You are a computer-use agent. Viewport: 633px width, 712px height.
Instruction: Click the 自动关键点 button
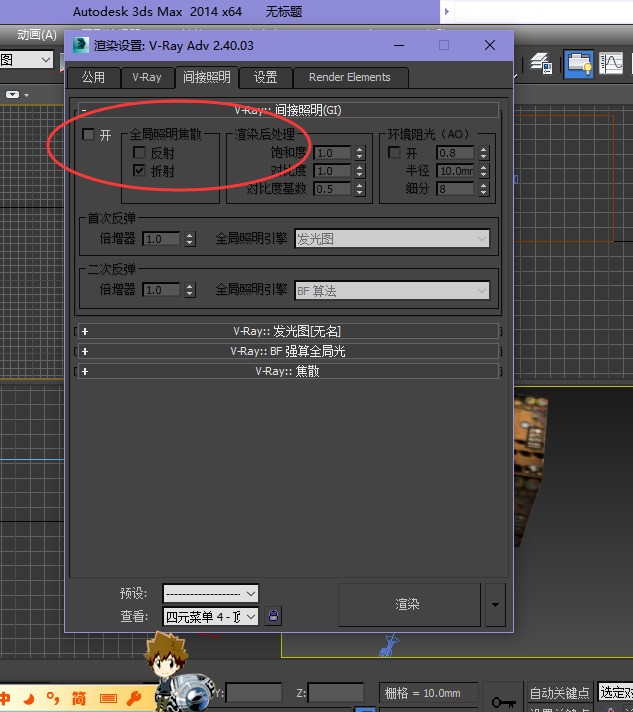coord(559,693)
